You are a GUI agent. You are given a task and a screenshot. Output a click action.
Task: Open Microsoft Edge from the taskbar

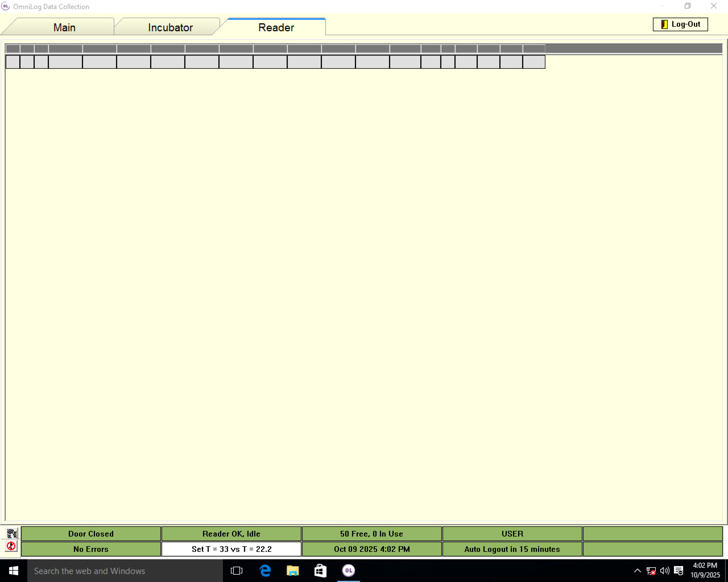[265, 571]
